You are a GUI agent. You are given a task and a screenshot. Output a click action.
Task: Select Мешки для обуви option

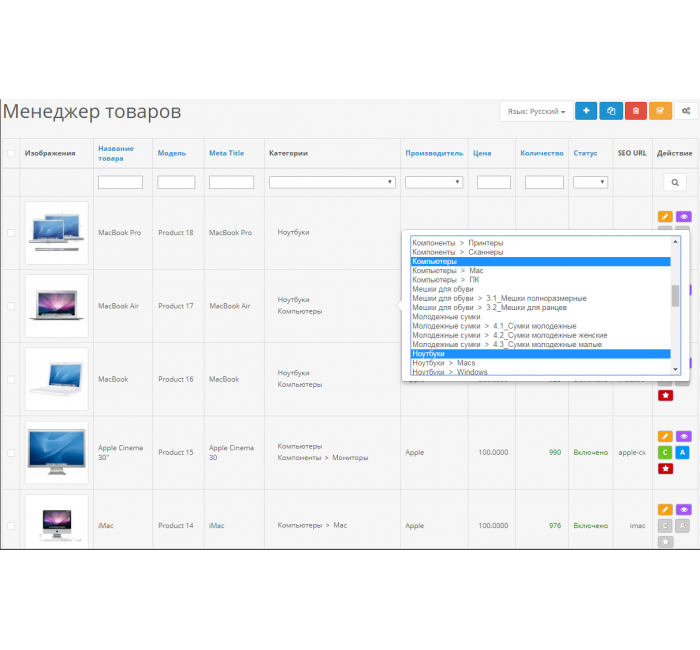pyautogui.click(x=540, y=289)
